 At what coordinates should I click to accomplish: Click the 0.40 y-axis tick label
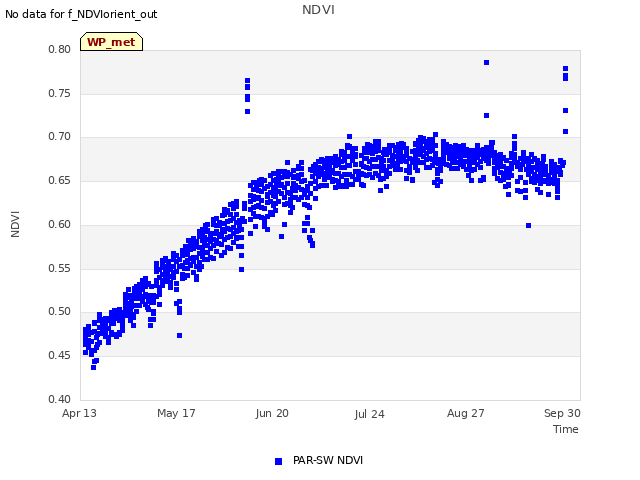pos(60,399)
